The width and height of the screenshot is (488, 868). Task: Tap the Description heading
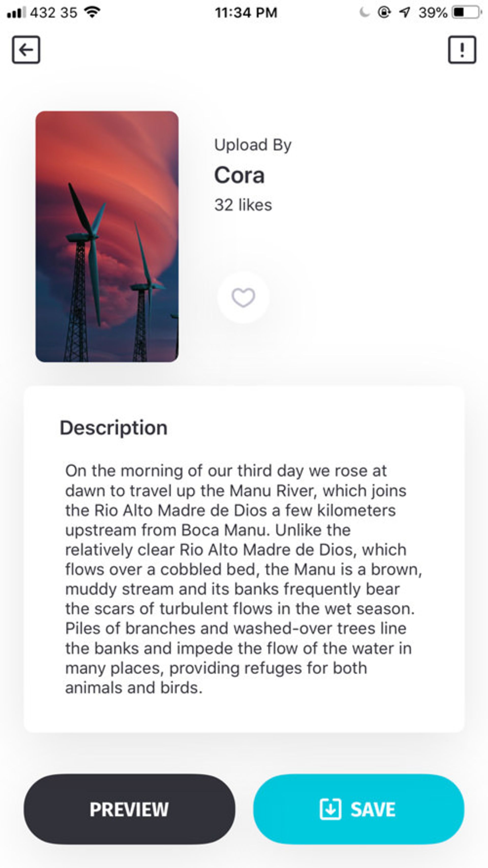click(114, 428)
